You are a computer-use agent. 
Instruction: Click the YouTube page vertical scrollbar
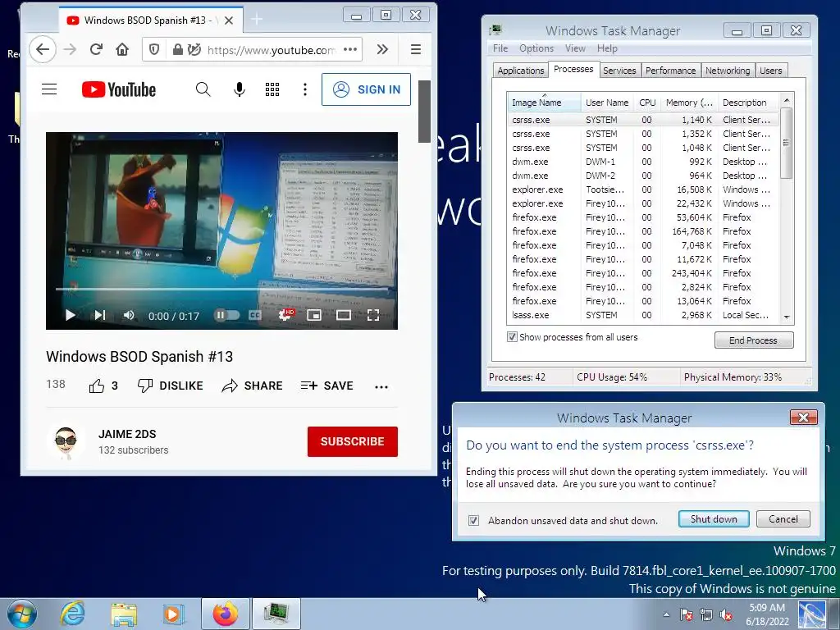tap(424, 112)
